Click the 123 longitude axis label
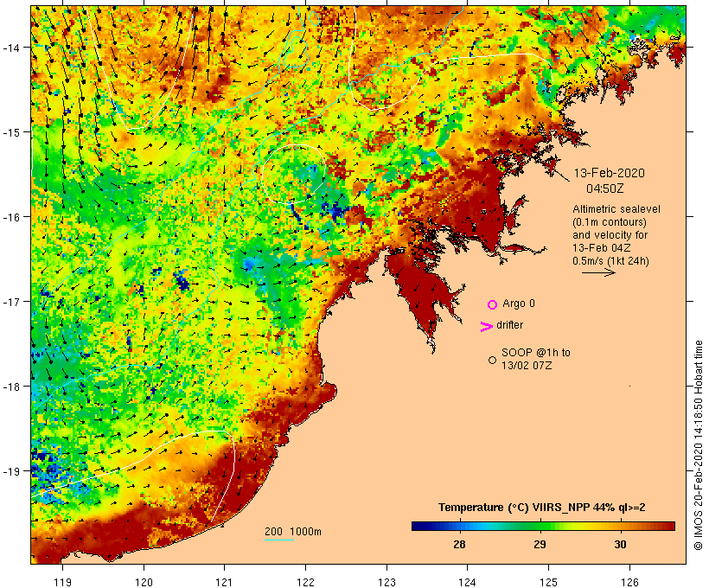 (386, 582)
